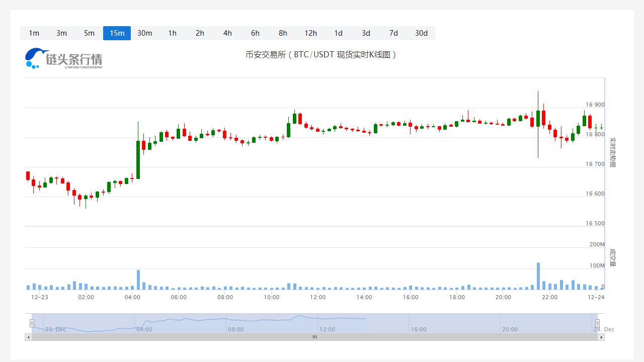
Task: Click the right range handle of navigator
Action: pos(597,323)
